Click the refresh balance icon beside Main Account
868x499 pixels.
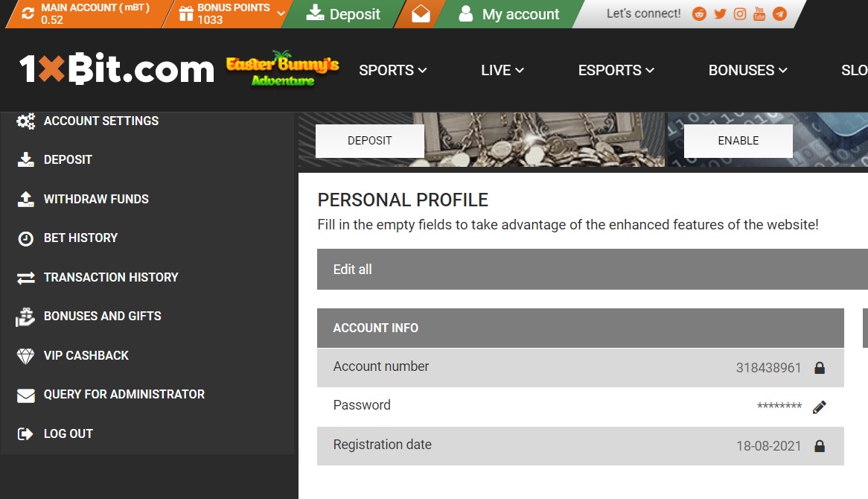[28, 13]
